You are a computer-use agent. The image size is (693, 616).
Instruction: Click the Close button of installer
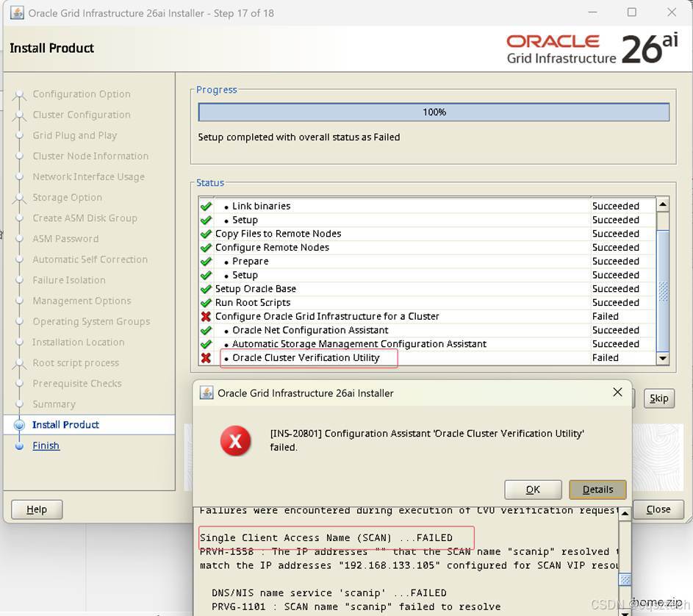coord(658,509)
